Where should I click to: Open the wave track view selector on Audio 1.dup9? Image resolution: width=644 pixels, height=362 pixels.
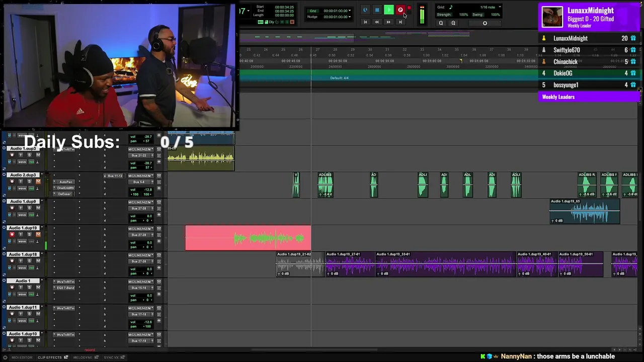(21, 215)
